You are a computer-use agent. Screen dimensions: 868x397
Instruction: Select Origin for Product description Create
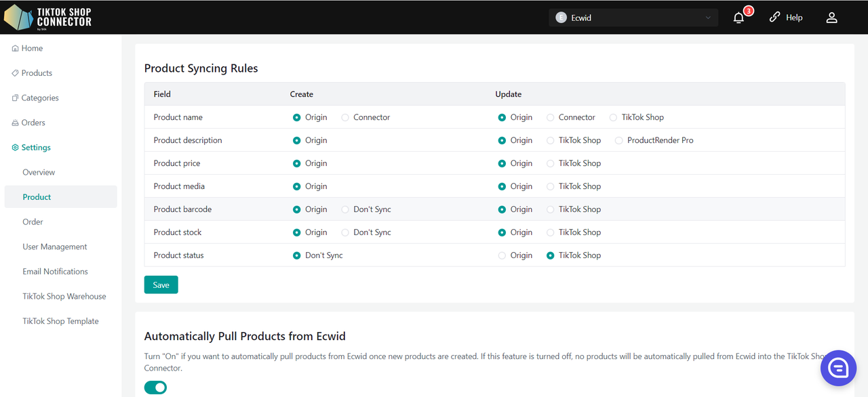(x=297, y=140)
